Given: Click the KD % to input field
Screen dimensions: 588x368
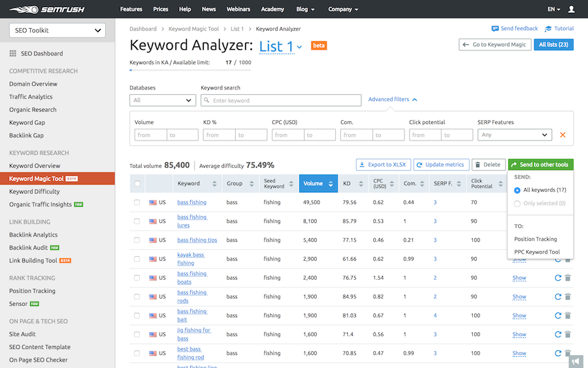Looking at the screenshot, I should click(251, 135).
